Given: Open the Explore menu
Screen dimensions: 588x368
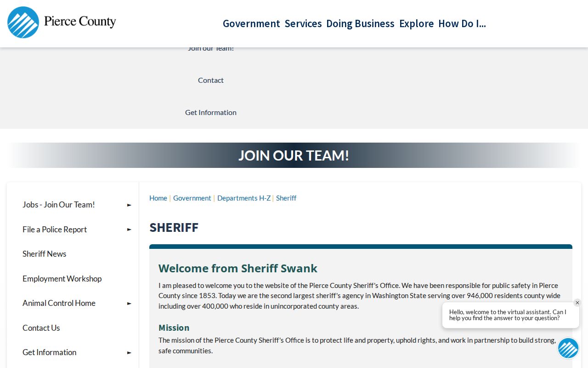Looking at the screenshot, I should (416, 23).
